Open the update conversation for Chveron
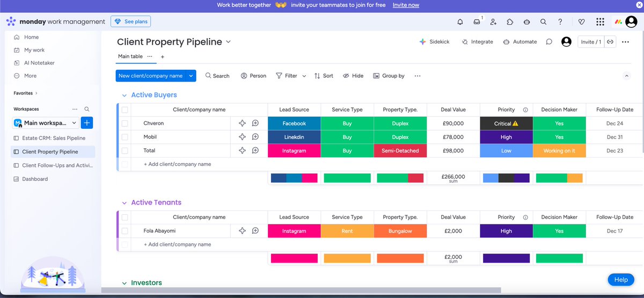This screenshot has width=644, height=298. [255, 123]
